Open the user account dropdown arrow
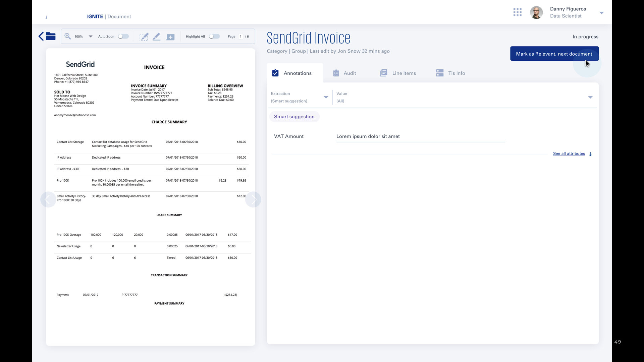The image size is (644, 362). click(602, 13)
